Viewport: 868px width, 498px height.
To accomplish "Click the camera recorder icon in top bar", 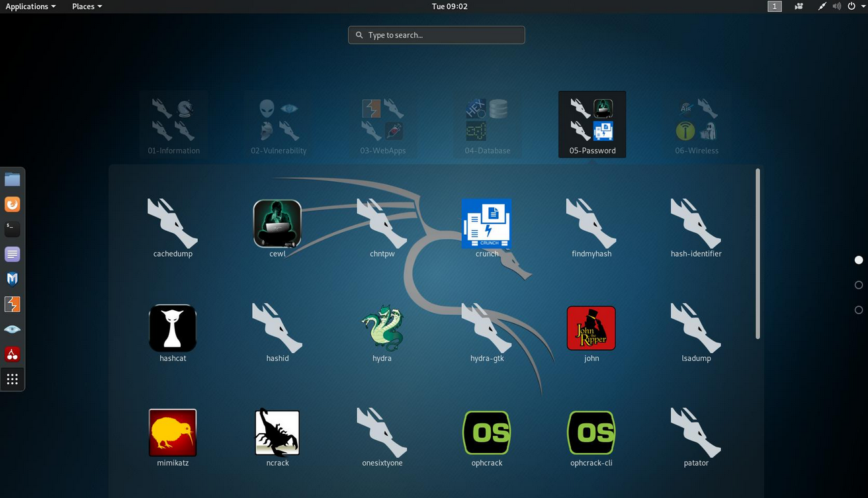I will [x=799, y=6].
